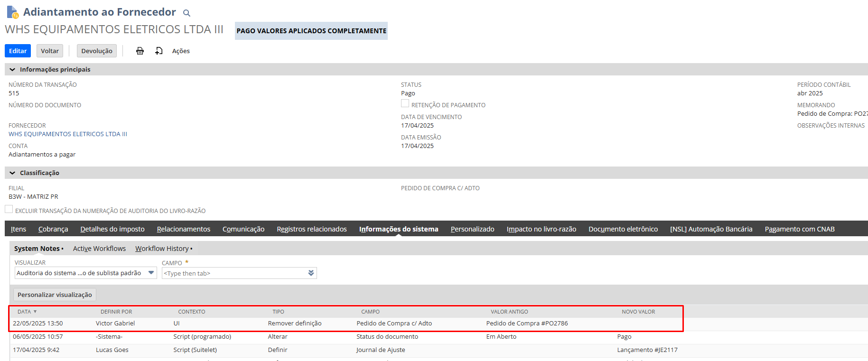Click the Adiantamento ao Fornecedor record icon
Screen dimensions: 868x361
pos(12,12)
